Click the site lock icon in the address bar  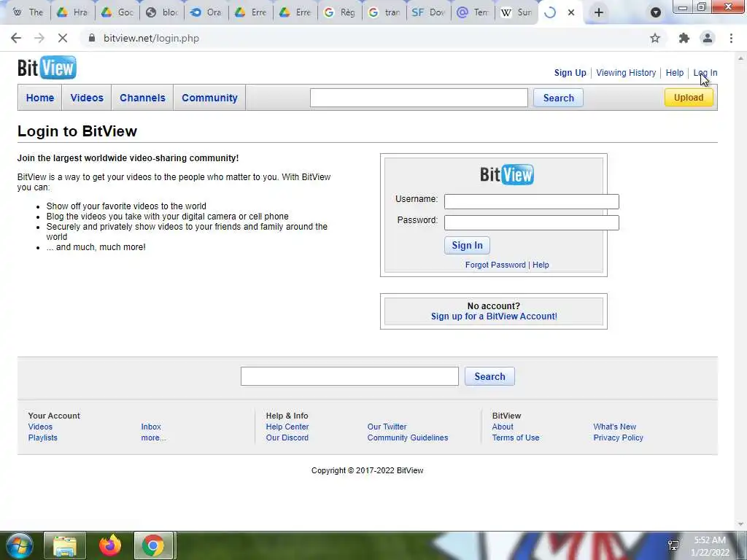92,38
